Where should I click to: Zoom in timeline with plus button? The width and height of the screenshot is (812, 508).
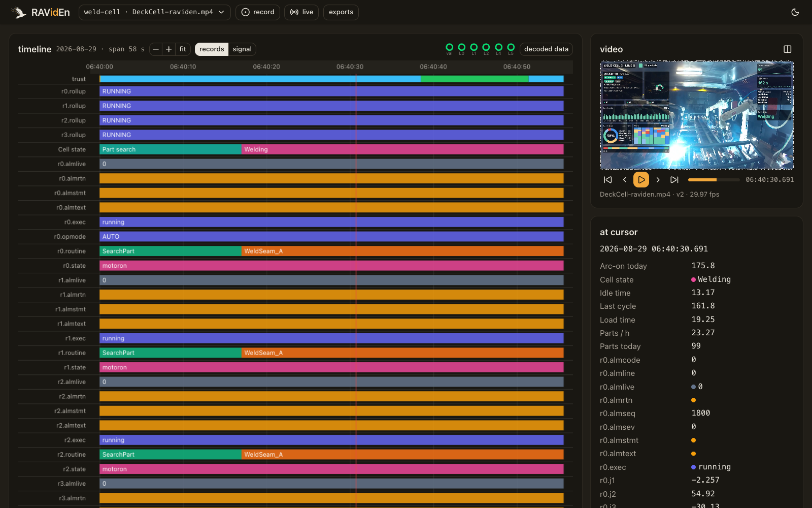tap(169, 49)
